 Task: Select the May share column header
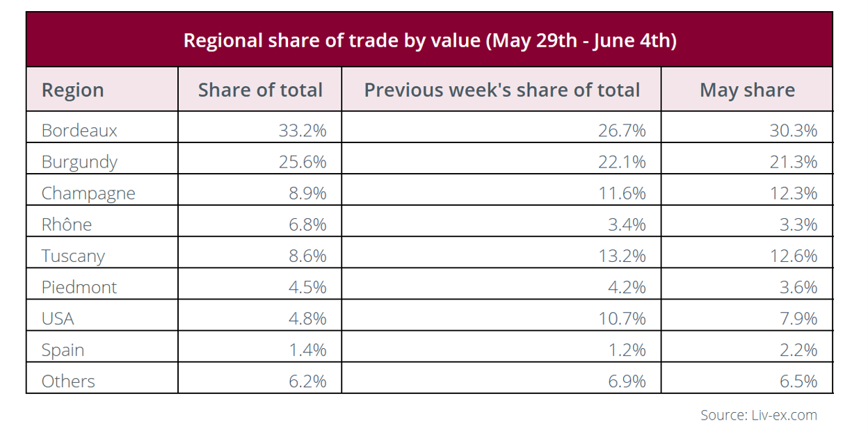(747, 90)
